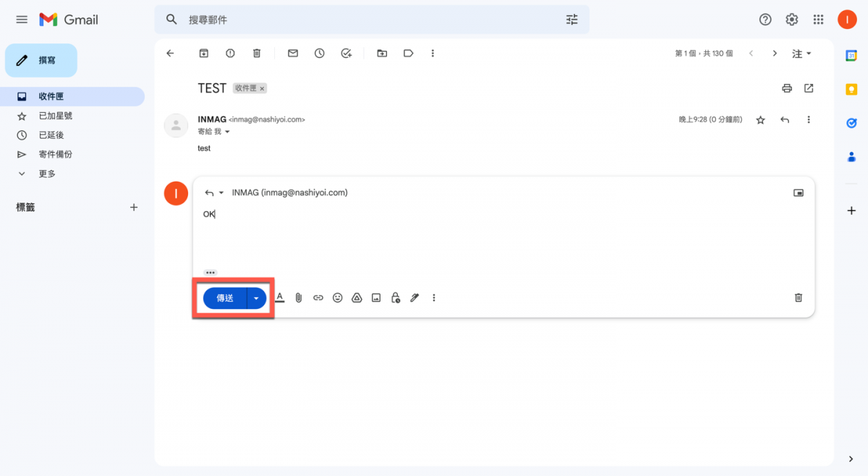Screen dimensions: 868x476
Task: Get add-ons plus icon
Action: coord(851,211)
